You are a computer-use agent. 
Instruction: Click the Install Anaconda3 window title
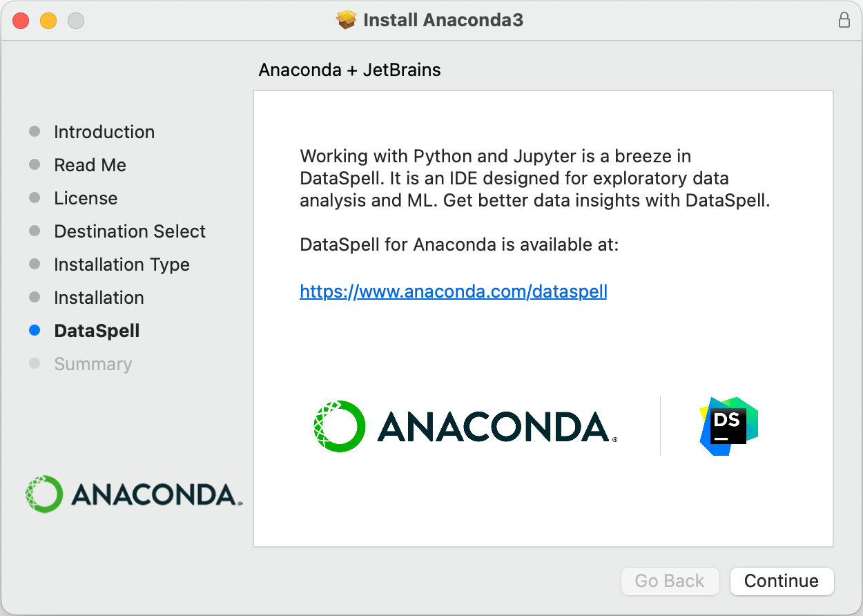coord(443,20)
